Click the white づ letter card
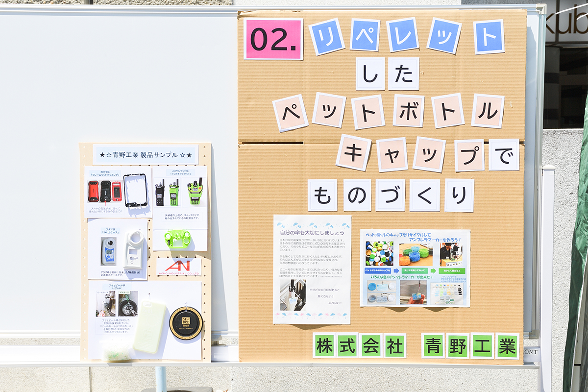The height and width of the screenshot is (392, 588). [390, 195]
